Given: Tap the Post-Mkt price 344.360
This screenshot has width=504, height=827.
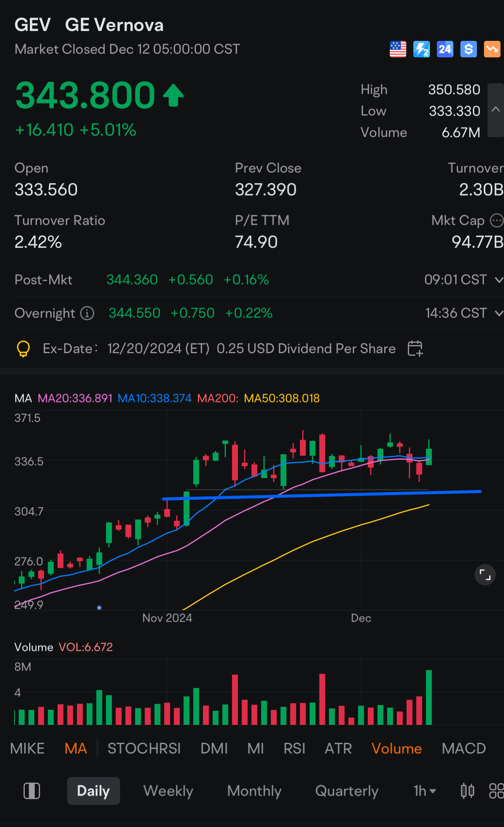Looking at the screenshot, I should (x=132, y=280).
